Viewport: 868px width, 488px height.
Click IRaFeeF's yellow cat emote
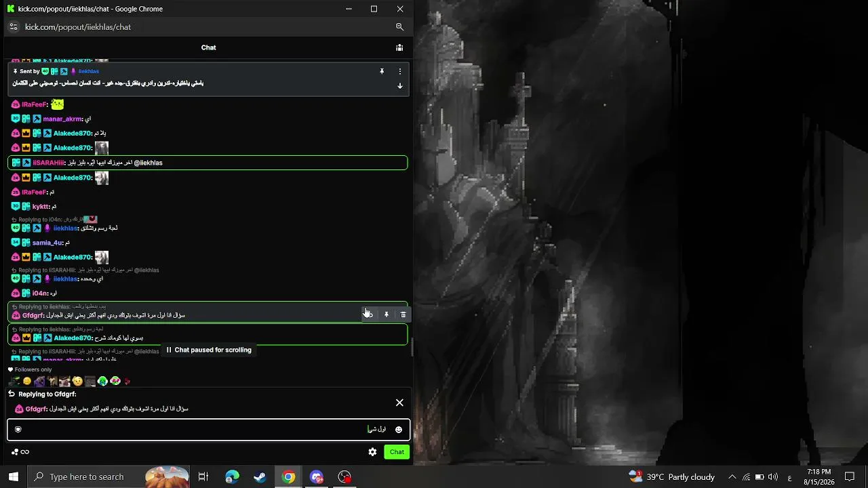(x=58, y=104)
